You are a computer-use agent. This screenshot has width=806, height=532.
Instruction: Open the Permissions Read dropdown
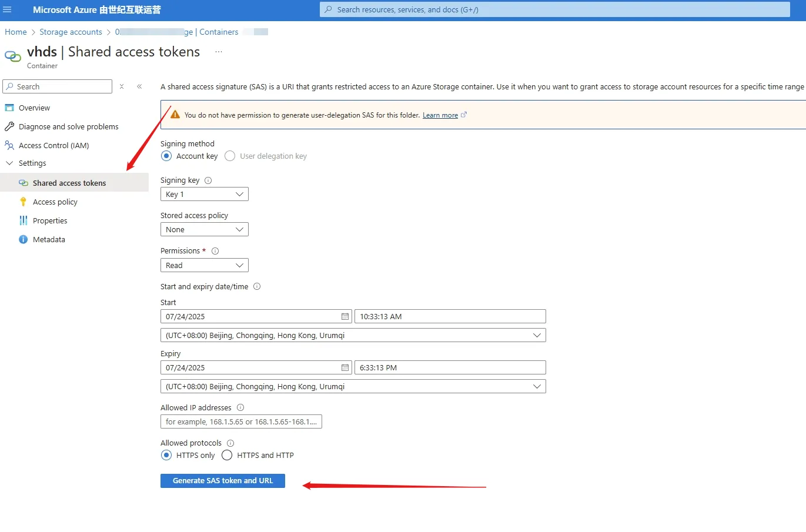coord(205,265)
